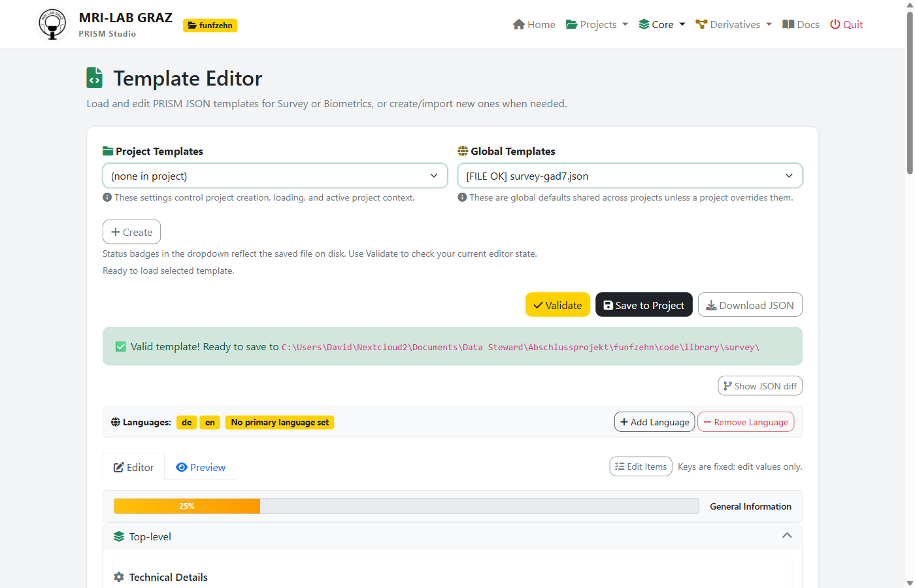Open the Projects menu
This screenshot has width=915, height=588.
(x=597, y=24)
